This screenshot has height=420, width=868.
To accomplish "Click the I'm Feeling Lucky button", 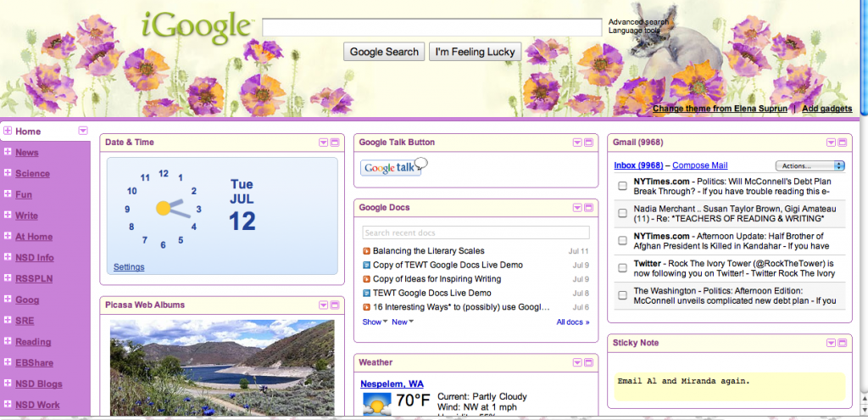I will [475, 52].
